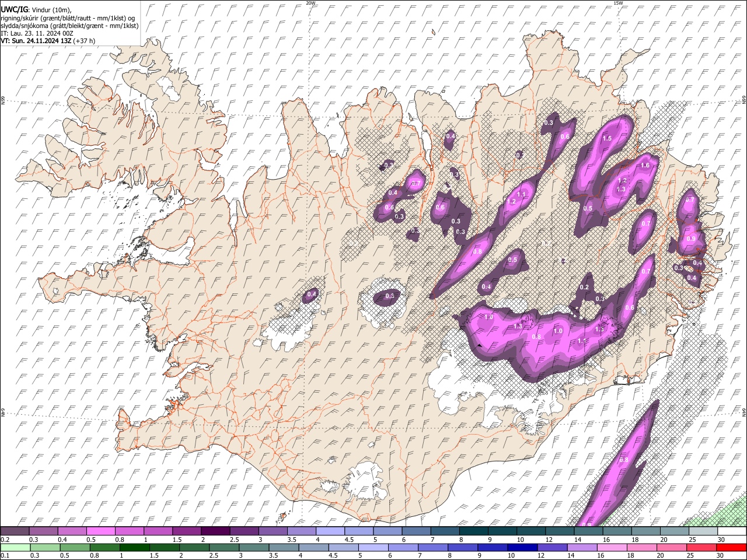The image size is (747, 560).
Task: Select bottom-row swatch between 2.5 and 3
Action: click(224, 547)
